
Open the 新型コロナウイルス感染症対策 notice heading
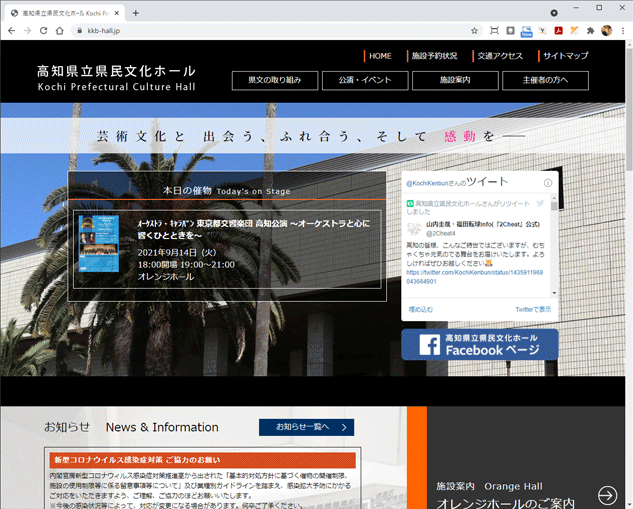203,460
